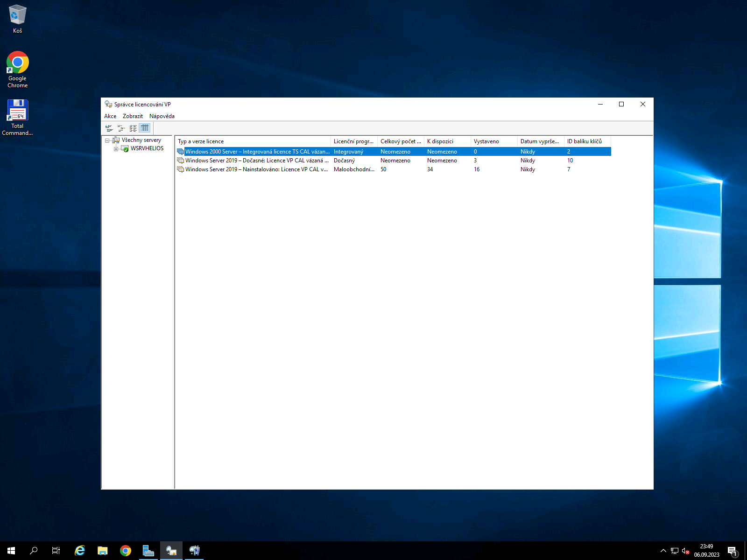
Task: Select the Windows 2000 Server integrated license row
Action: pos(257,151)
